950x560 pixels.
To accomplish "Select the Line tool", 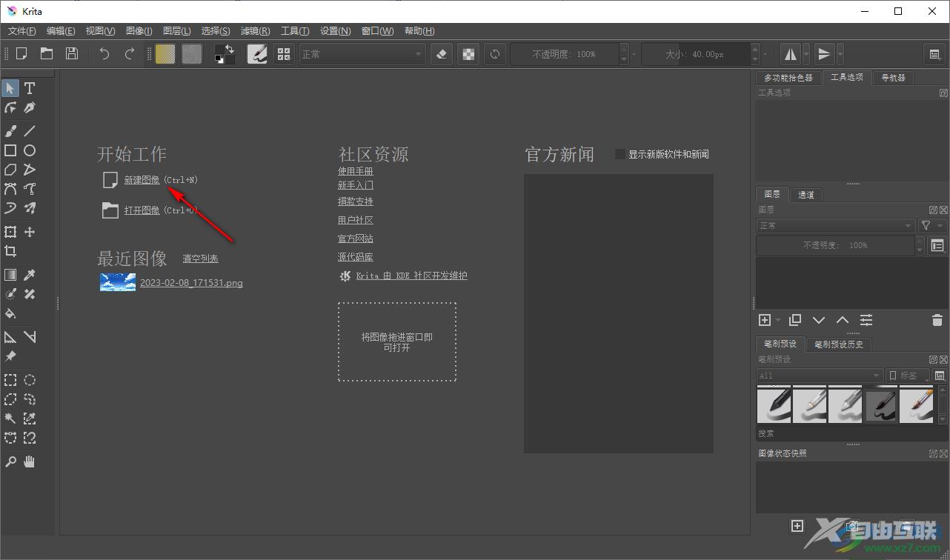I will [30, 131].
